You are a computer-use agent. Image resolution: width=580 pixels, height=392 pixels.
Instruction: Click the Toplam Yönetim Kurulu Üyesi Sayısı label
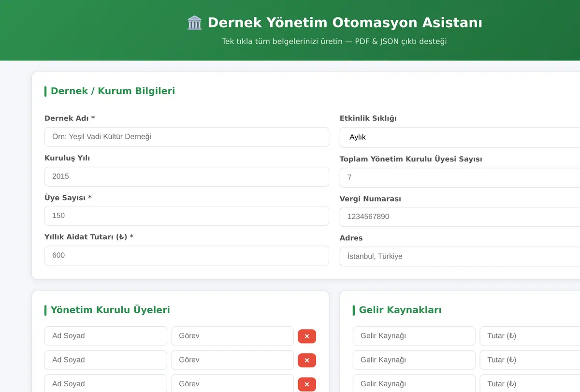(x=411, y=159)
